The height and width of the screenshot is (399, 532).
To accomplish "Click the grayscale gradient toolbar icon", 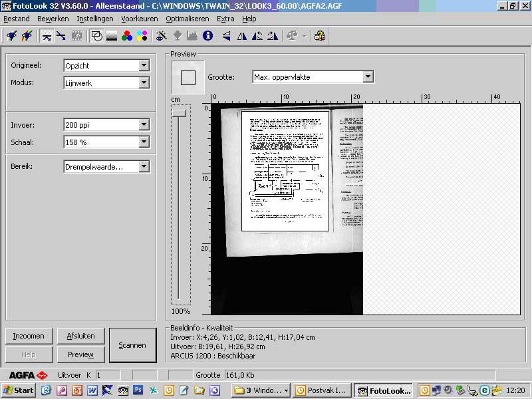I will point(112,36).
